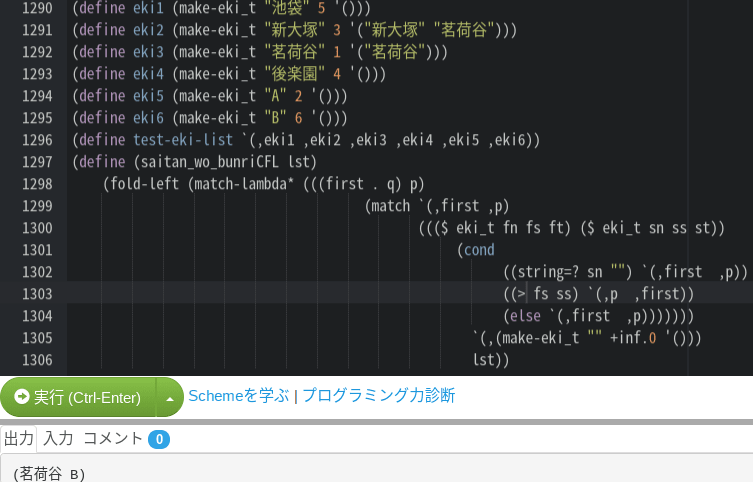Click line number 1300 in the gutter

(x=37, y=228)
